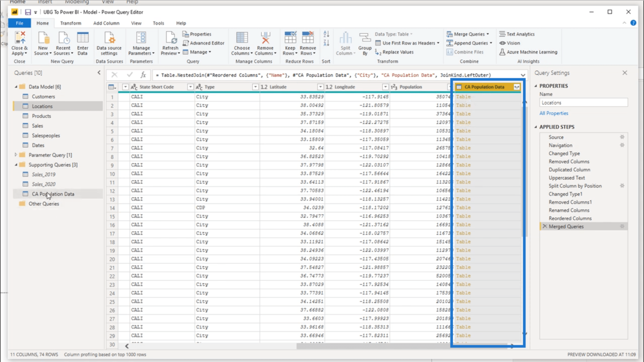
Task: Switch to the View tab
Action: click(x=136, y=23)
